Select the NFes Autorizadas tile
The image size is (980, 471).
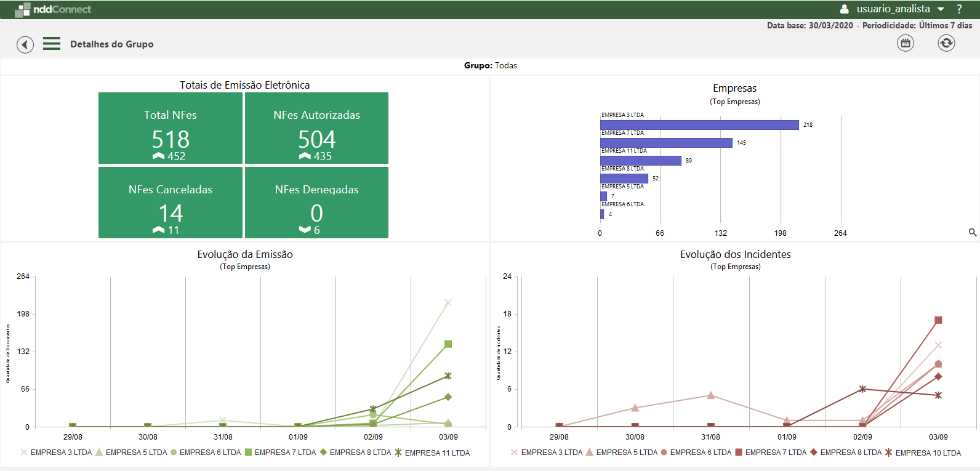(316, 128)
